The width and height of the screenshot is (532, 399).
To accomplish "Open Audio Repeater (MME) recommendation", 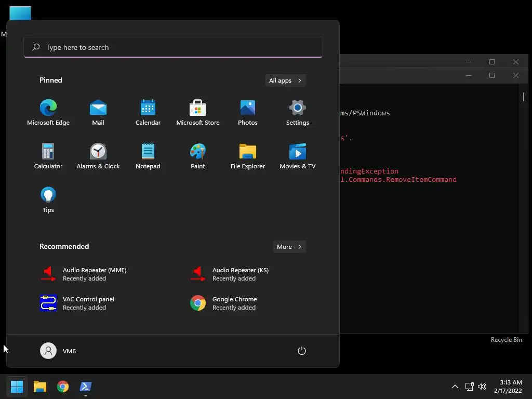I will point(83,274).
